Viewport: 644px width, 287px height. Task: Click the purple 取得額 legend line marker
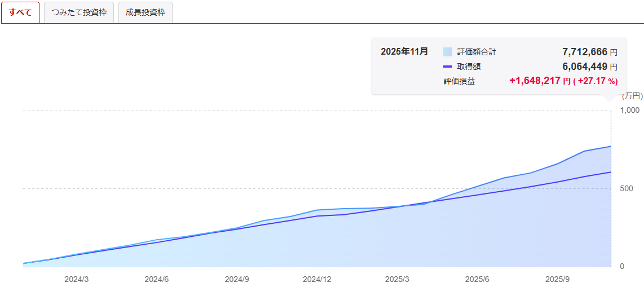point(448,67)
